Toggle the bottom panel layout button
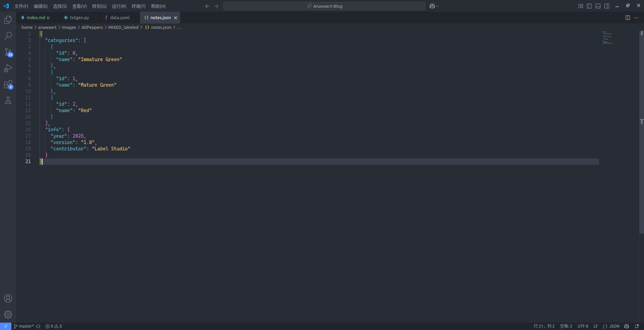 point(598,6)
